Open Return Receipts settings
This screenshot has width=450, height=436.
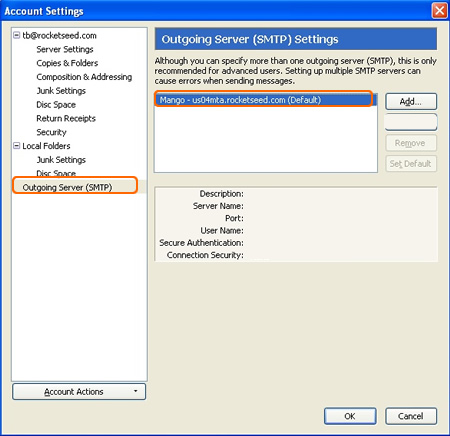click(66, 118)
